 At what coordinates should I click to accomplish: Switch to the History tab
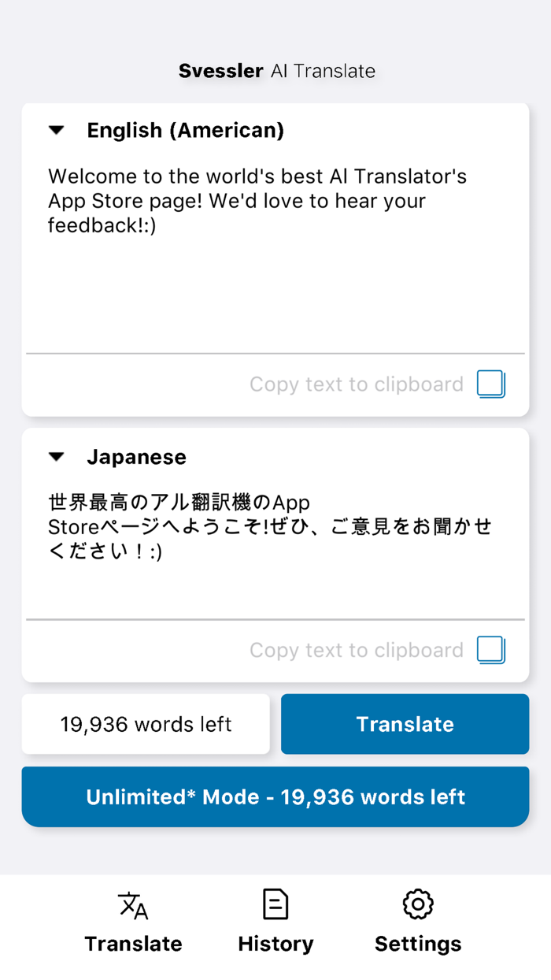click(275, 922)
